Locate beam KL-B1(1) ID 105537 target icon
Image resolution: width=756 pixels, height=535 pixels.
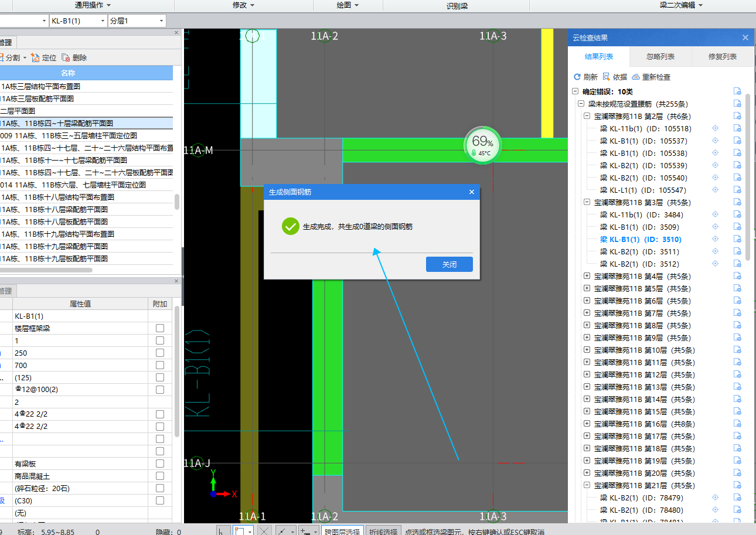(x=715, y=141)
